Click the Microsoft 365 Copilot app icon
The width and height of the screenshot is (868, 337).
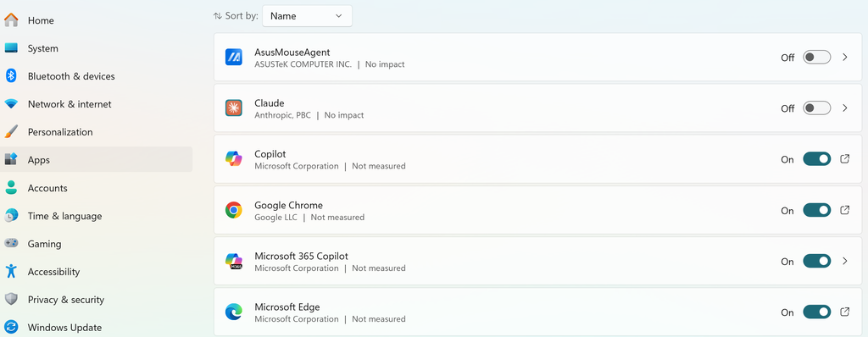coord(234,261)
